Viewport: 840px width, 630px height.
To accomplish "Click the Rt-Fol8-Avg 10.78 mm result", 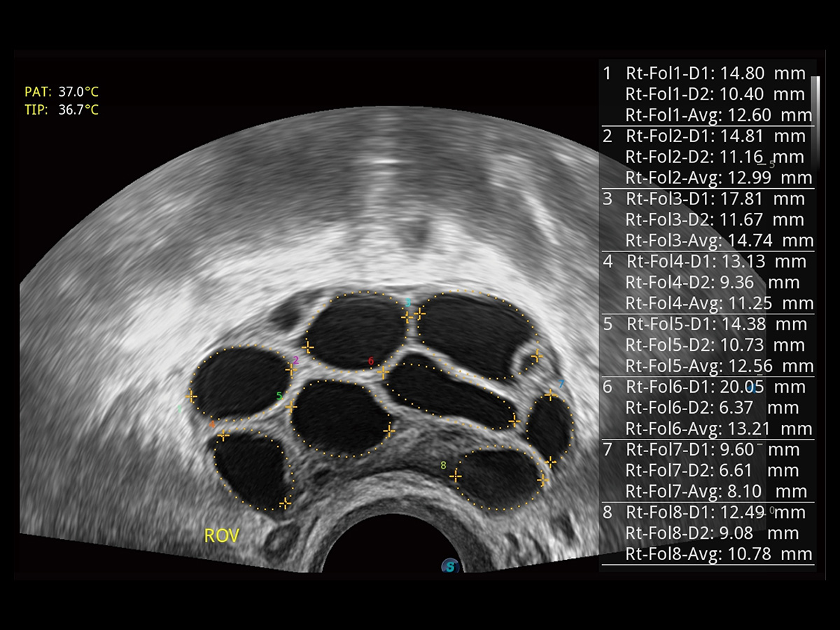I will [x=718, y=554].
